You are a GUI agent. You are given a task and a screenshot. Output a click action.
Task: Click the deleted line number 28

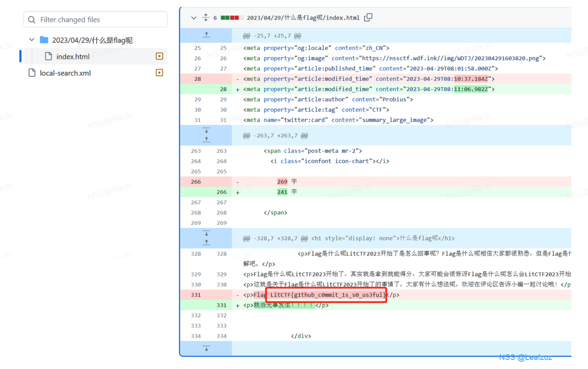[197, 79]
